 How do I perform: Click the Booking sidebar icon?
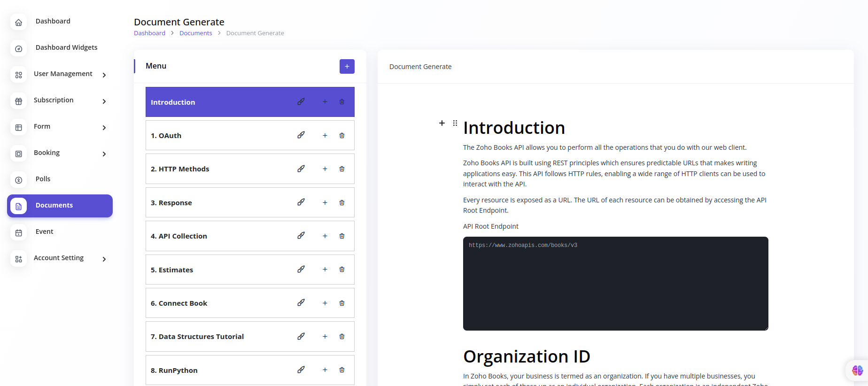[19, 154]
